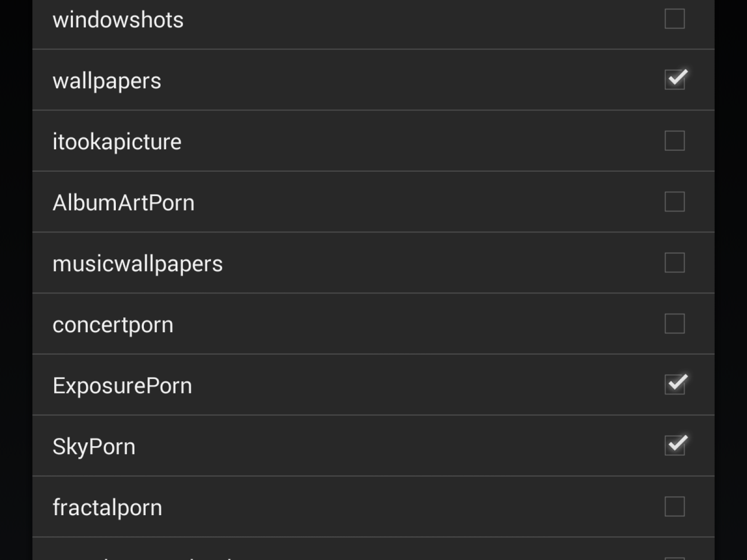Click the fractalporn entry label

[x=107, y=508]
